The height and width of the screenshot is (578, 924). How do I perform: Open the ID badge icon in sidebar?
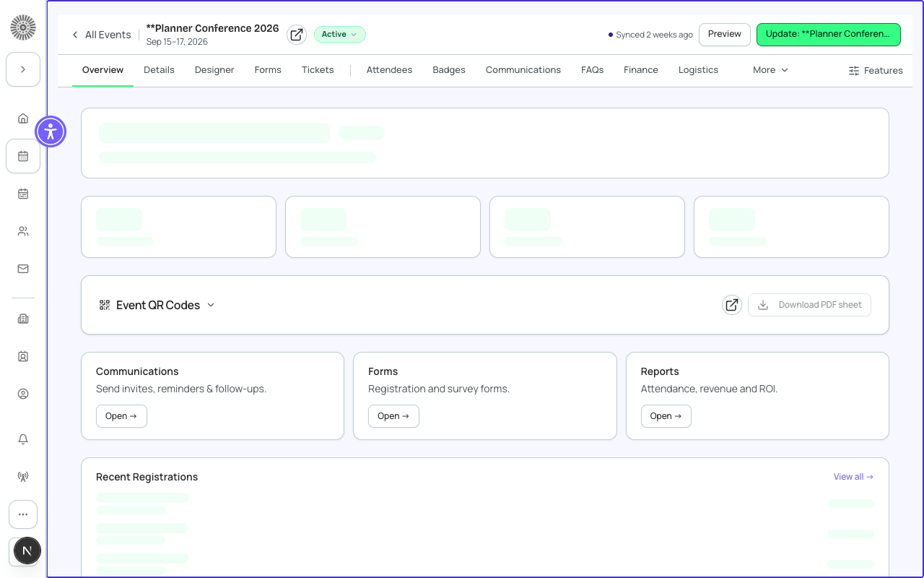23,356
